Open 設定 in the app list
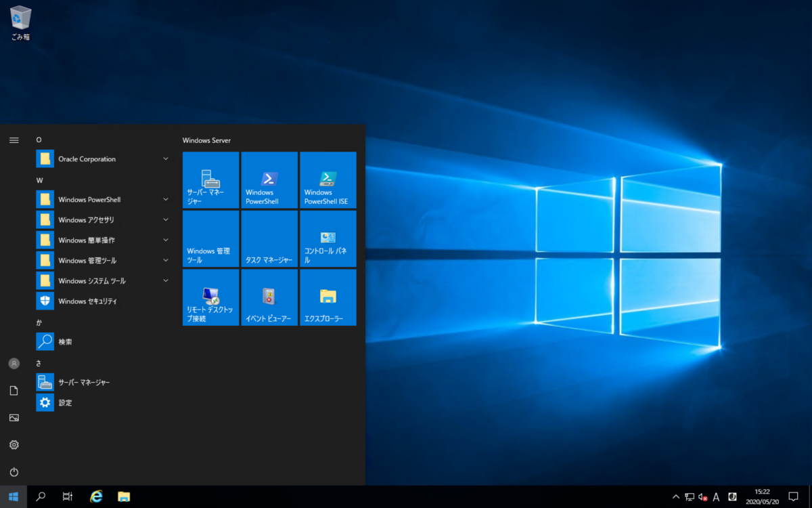This screenshot has width=812, height=508. (x=104, y=403)
